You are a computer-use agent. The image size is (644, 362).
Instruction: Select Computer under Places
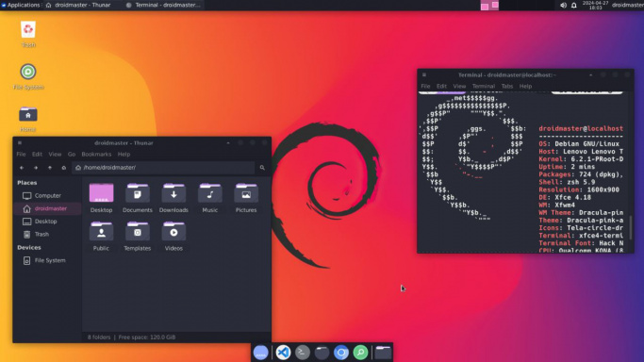tap(48, 196)
